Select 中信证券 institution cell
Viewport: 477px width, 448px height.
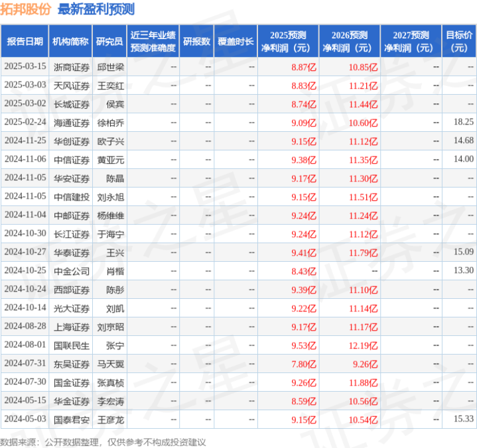(72, 160)
